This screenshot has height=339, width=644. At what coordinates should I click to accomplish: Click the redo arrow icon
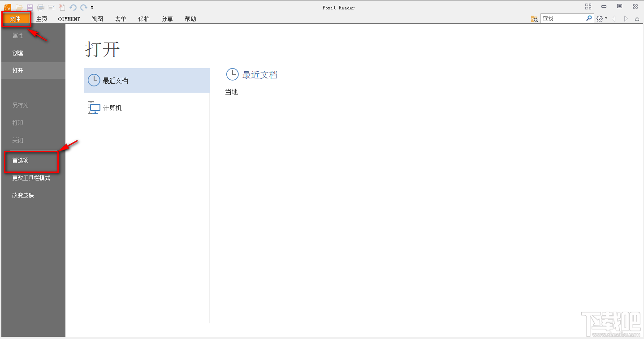click(83, 7)
